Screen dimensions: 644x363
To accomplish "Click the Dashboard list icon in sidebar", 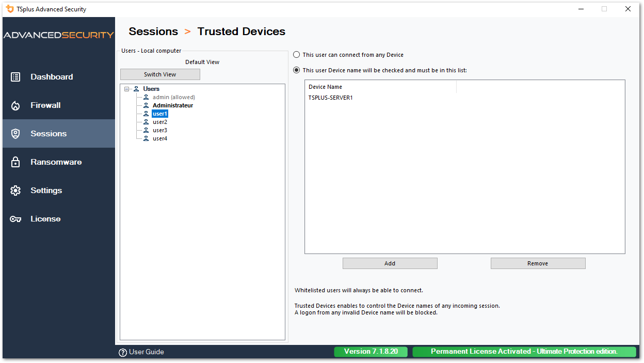I will pyautogui.click(x=15, y=77).
